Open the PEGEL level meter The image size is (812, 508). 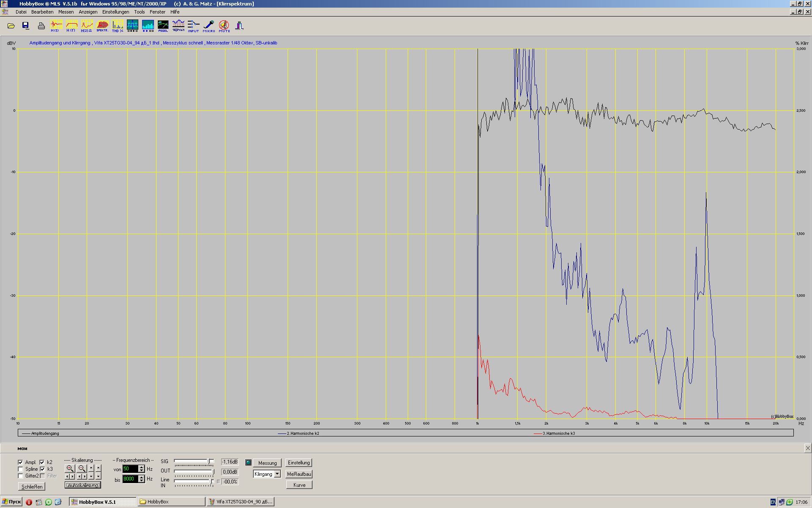coord(163,25)
